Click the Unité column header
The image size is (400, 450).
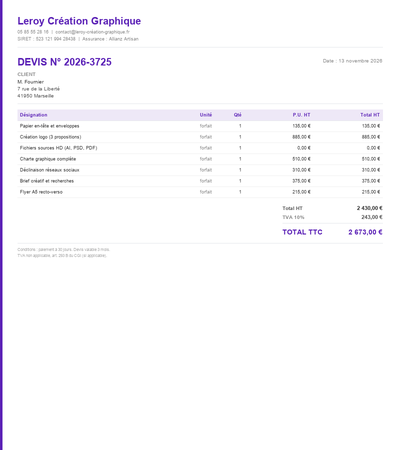tap(206, 115)
